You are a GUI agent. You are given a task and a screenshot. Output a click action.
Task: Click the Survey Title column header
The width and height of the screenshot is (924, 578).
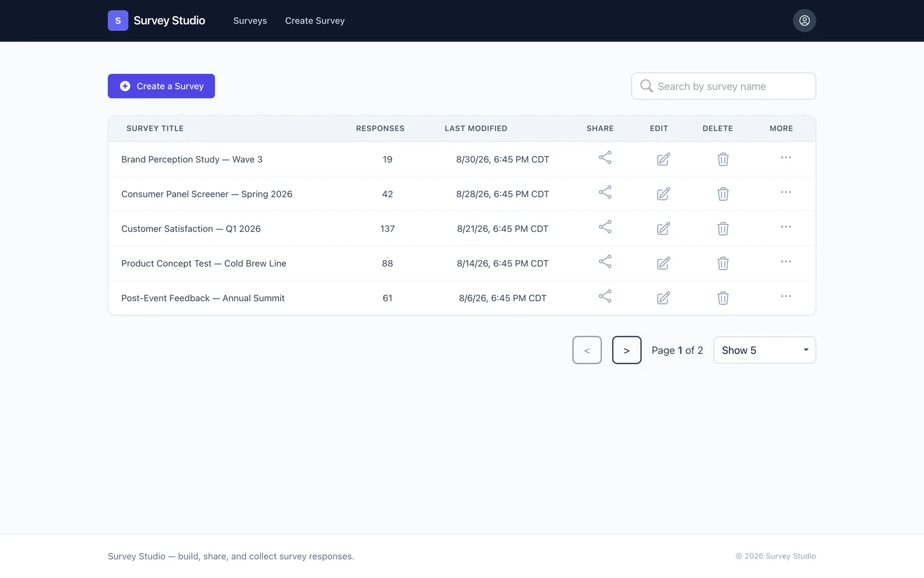point(155,128)
